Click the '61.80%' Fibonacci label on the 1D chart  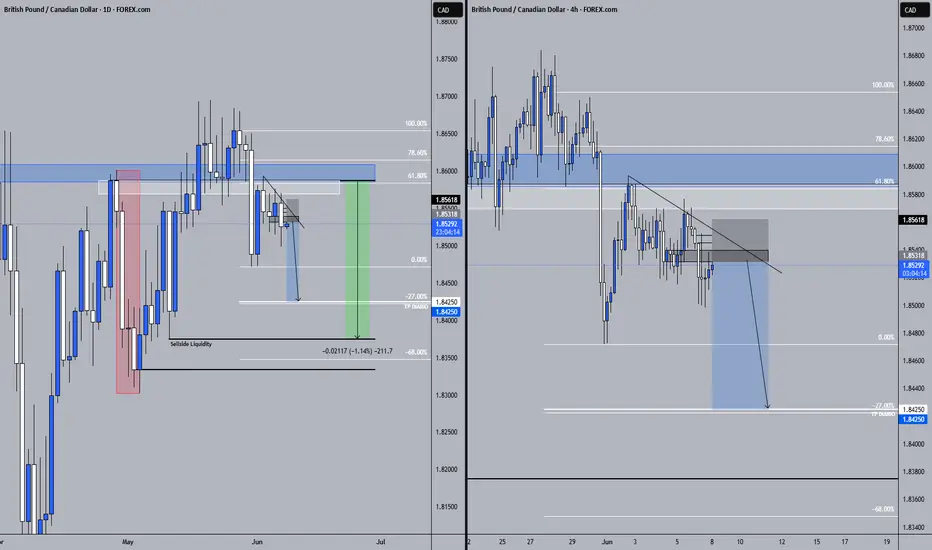[417, 176]
